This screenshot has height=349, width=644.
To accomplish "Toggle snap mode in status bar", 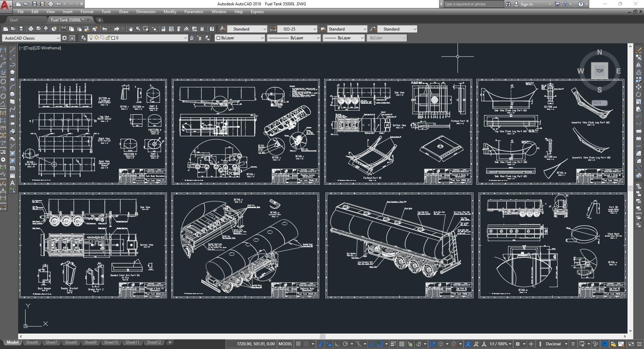I will pos(306,344).
